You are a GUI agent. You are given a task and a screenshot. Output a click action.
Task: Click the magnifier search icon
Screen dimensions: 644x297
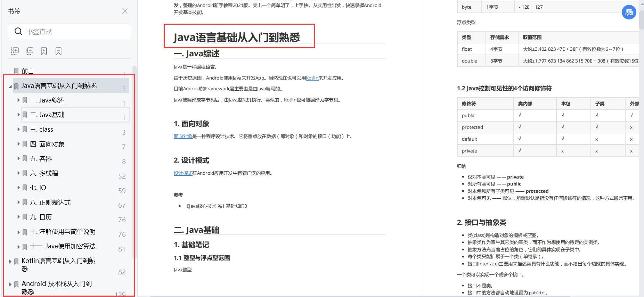click(x=18, y=32)
